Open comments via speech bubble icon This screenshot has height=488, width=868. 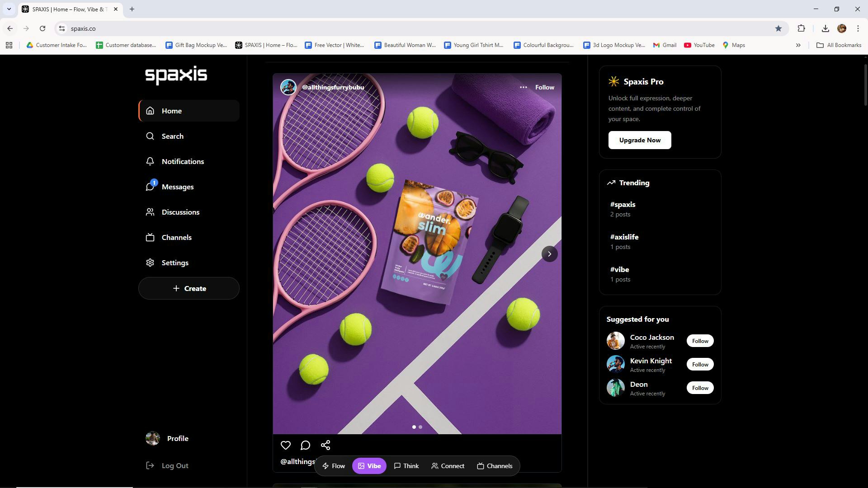pos(305,445)
